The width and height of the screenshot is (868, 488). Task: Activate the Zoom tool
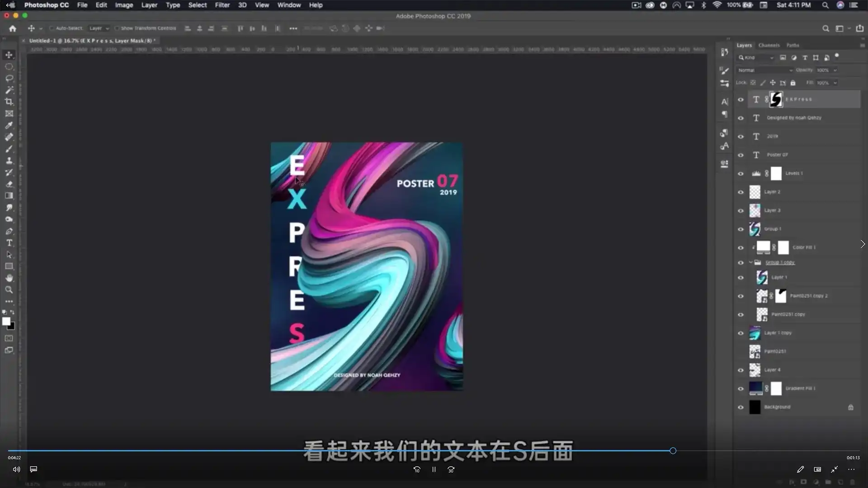(x=9, y=290)
